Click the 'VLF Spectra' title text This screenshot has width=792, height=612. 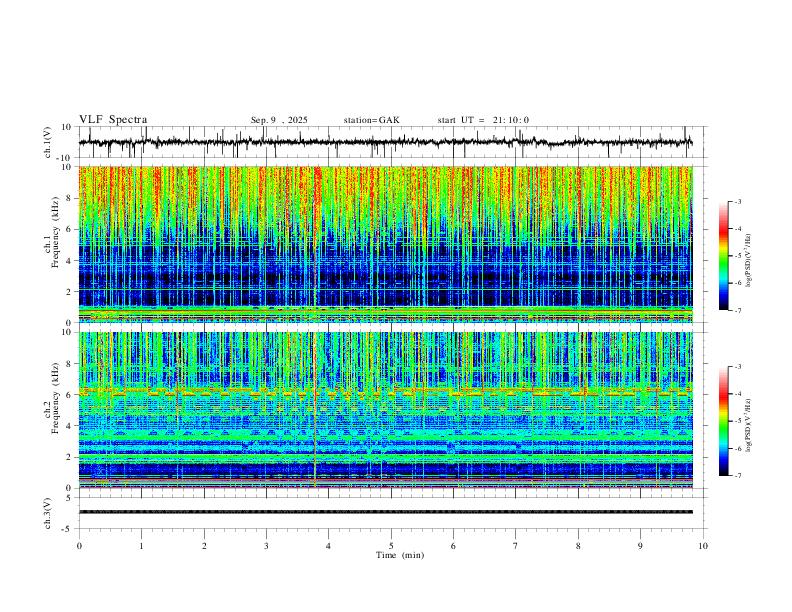[x=113, y=120]
